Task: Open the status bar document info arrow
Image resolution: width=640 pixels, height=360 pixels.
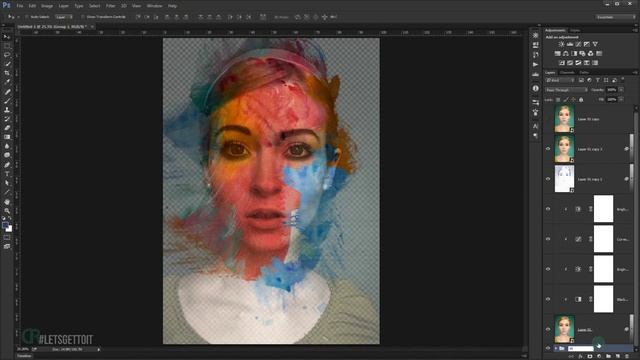Action: tap(98, 349)
